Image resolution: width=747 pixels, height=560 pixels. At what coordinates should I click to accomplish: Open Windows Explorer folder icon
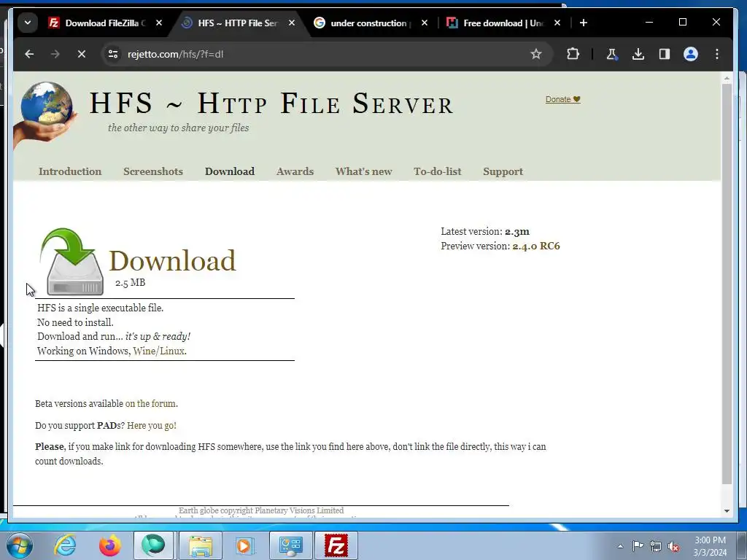201,545
